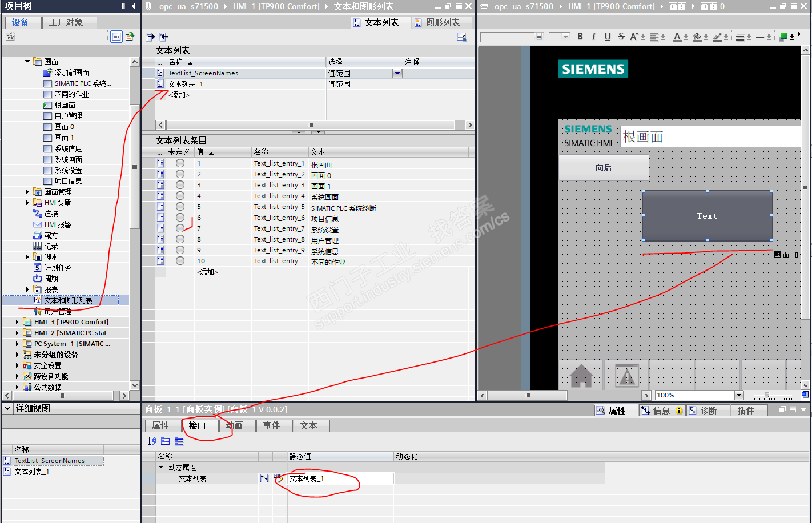Click the 静态值 field containing 文本列表_1
Viewport: 812px width, 523px height.
pyautogui.click(x=340, y=478)
